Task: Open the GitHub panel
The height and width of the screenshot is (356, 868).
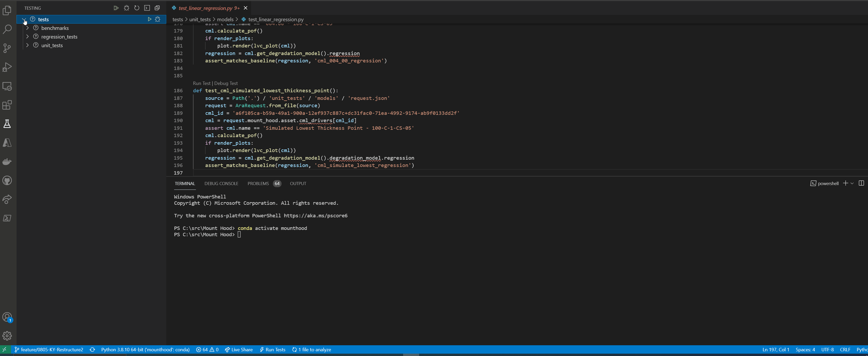Action: (7, 180)
